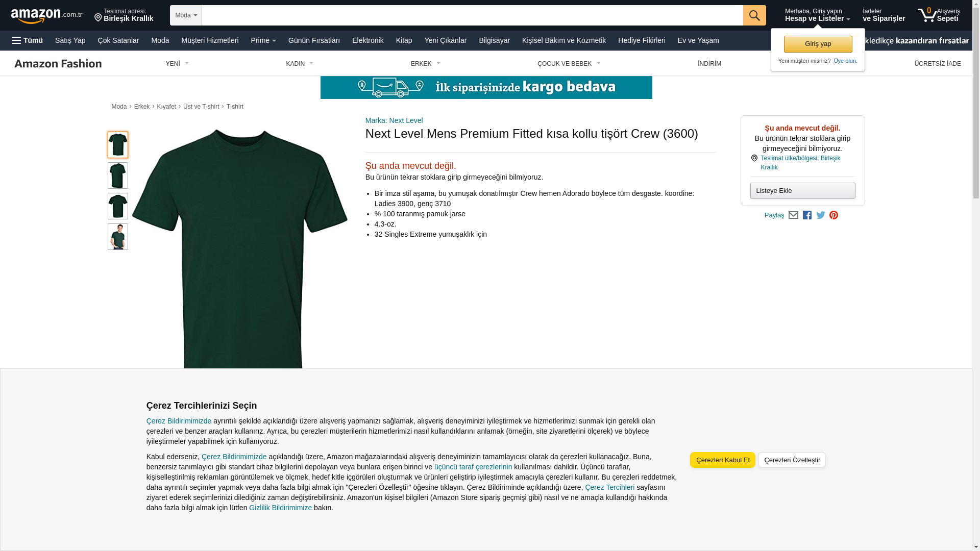Accept cookies with Çerezleri Kabul Et
The height and width of the screenshot is (551, 980).
(723, 460)
